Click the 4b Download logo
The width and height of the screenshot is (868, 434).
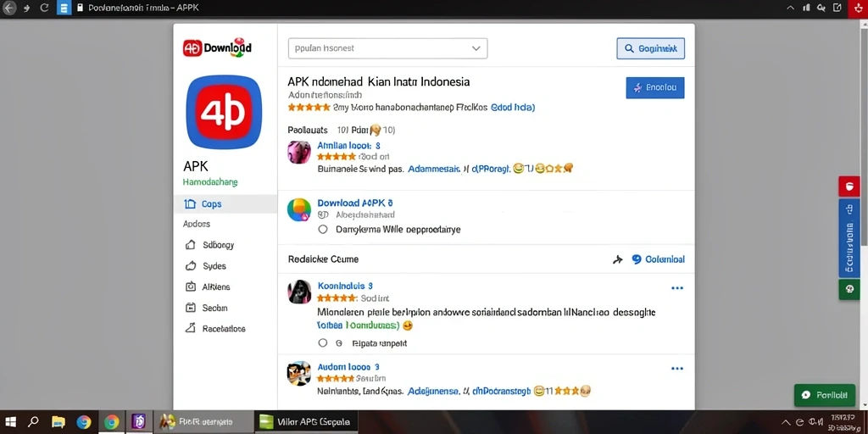(217, 47)
